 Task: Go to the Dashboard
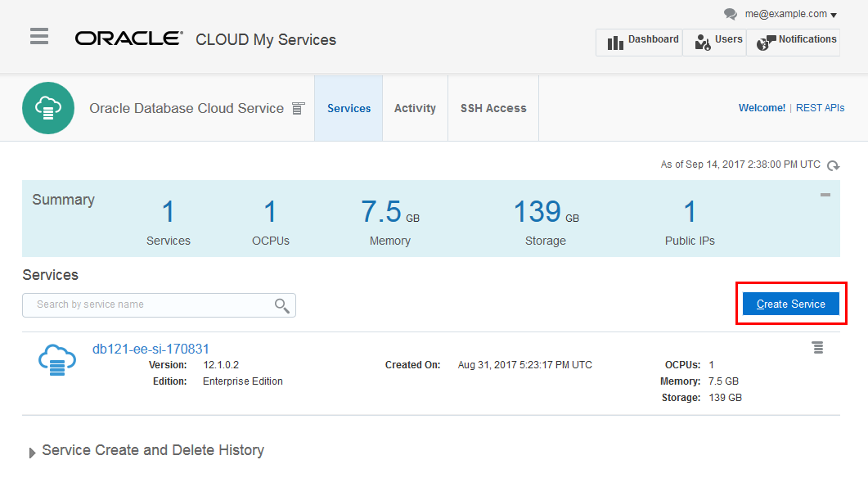point(640,42)
